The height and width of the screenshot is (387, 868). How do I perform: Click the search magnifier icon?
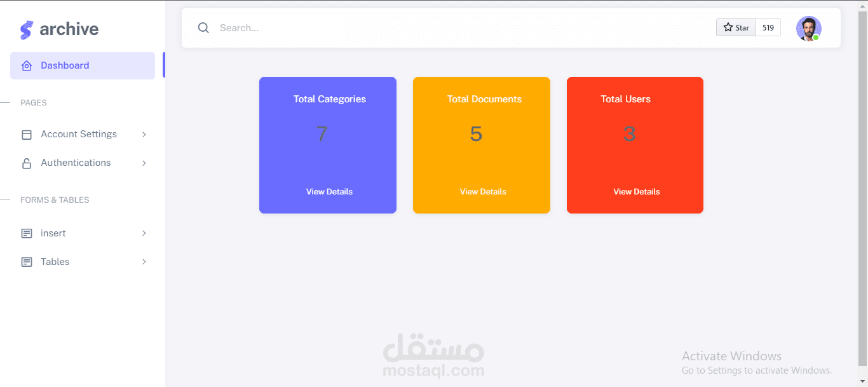203,28
